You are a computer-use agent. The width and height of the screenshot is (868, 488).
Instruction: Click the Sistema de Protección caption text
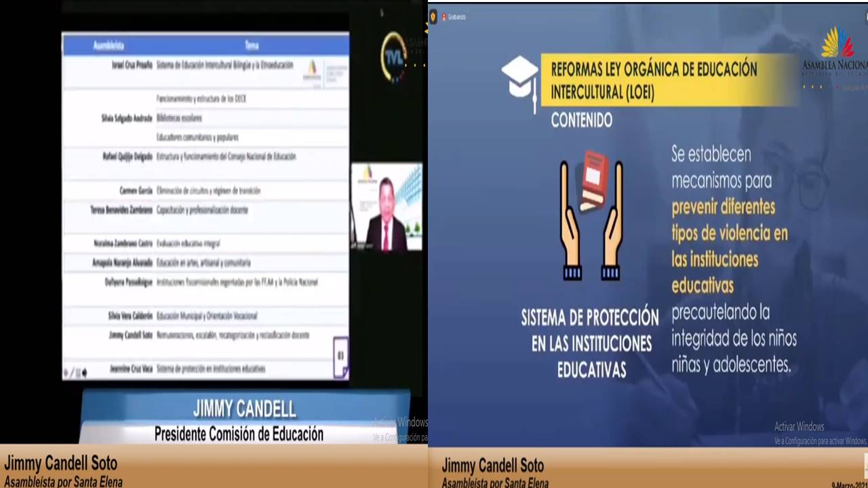tap(591, 343)
